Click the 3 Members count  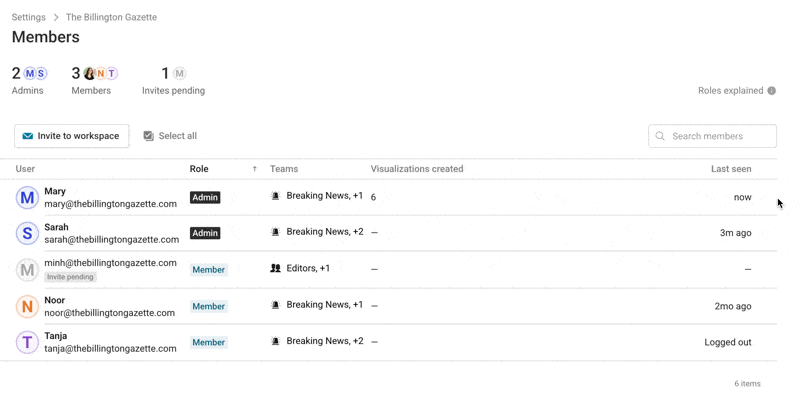76,73
